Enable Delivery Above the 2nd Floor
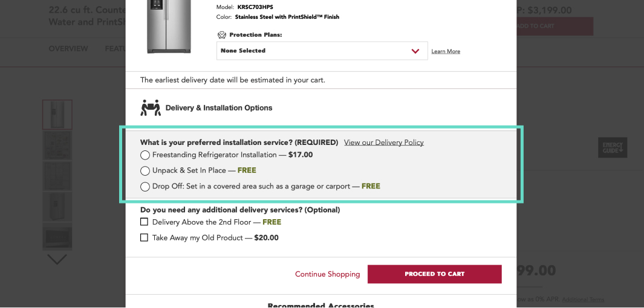The width and height of the screenshot is (644, 308). [144, 222]
